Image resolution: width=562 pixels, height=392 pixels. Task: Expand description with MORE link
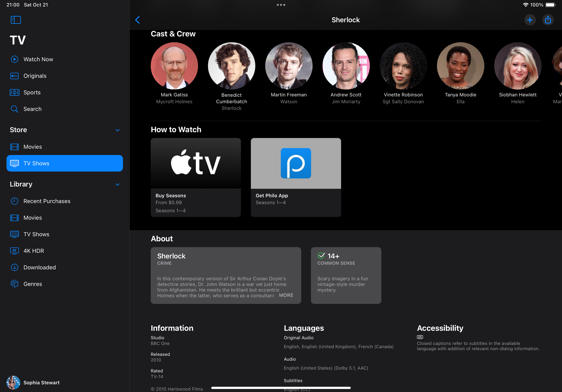(x=286, y=295)
